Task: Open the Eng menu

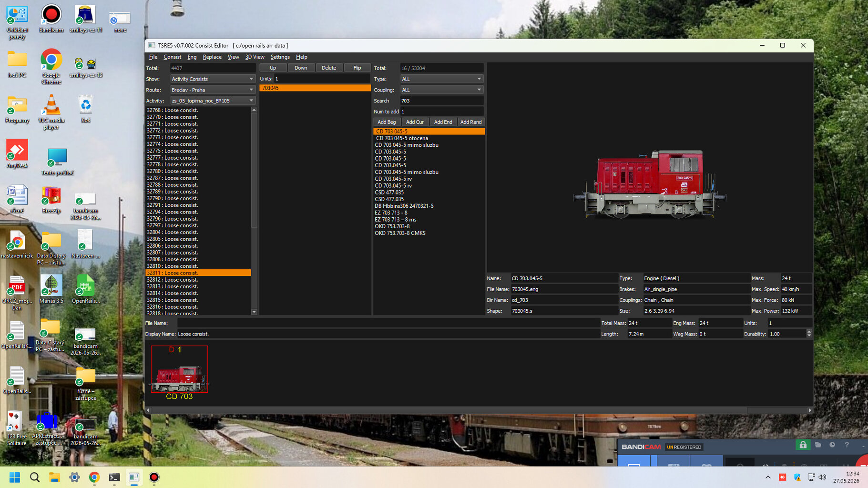Action: pos(192,57)
